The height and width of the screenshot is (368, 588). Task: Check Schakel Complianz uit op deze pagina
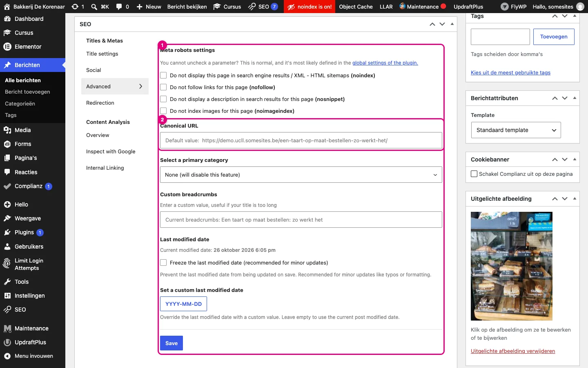tap(474, 174)
